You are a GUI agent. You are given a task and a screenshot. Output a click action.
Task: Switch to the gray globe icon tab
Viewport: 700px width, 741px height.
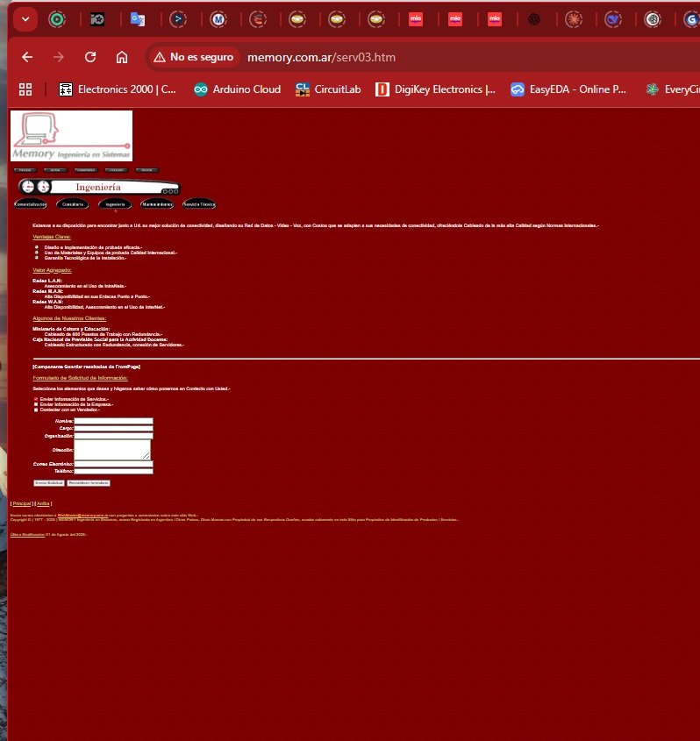[653, 19]
